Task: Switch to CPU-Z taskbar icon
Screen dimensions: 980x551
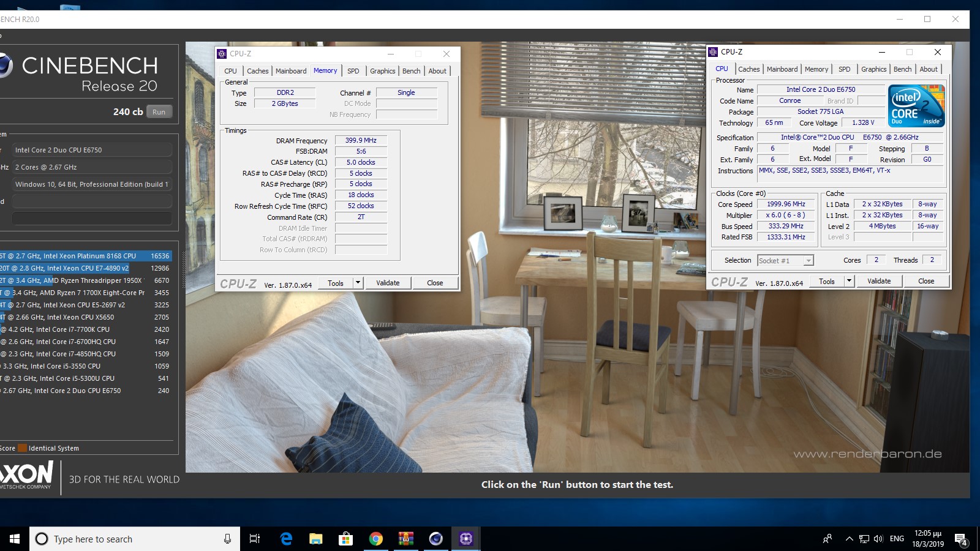Action: [x=466, y=539]
